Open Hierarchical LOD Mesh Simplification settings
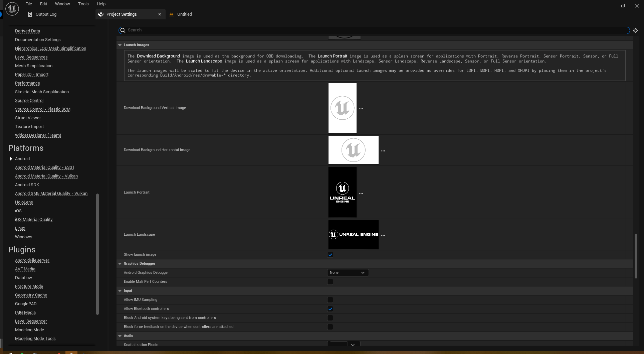 tap(50, 48)
